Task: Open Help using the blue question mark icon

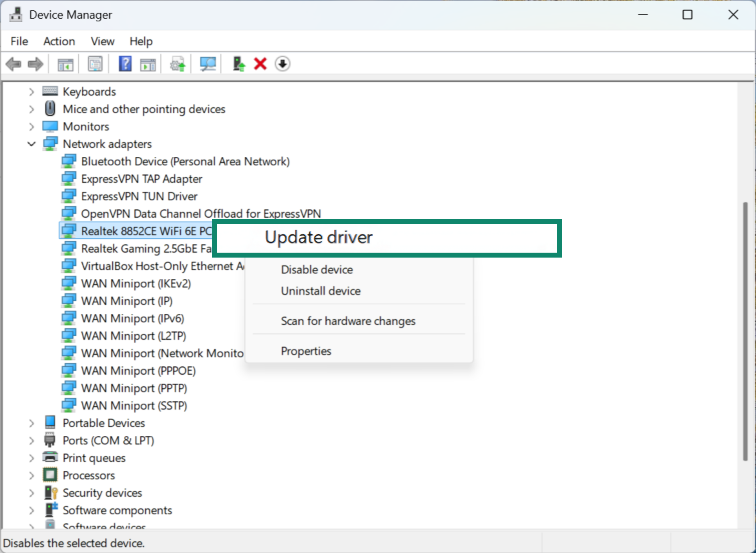Action: 124,64
